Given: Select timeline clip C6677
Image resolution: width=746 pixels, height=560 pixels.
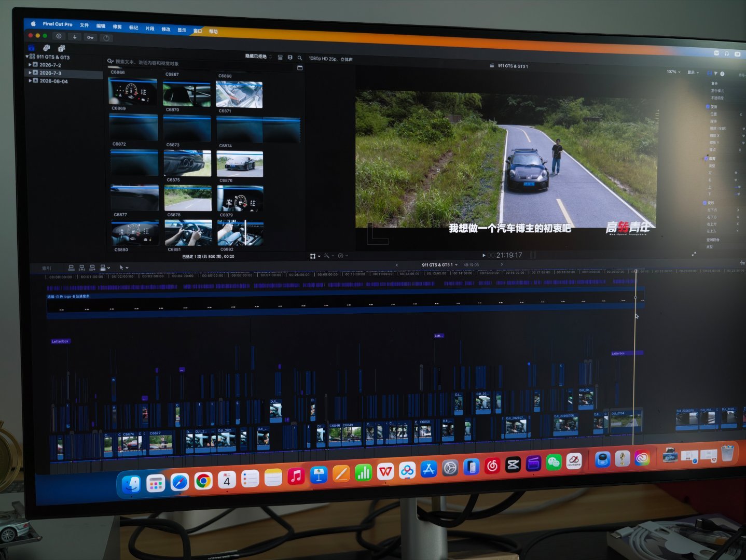Looking at the screenshot, I should pos(161,443).
